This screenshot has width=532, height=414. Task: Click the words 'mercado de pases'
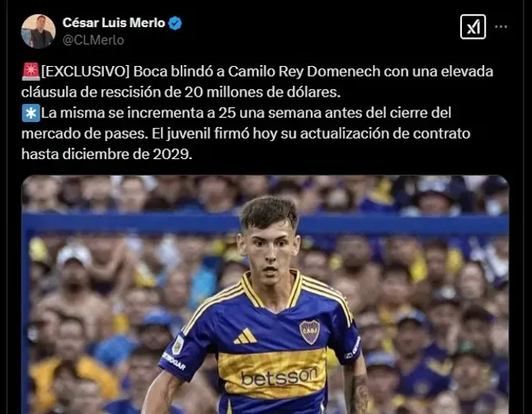point(84,134)
